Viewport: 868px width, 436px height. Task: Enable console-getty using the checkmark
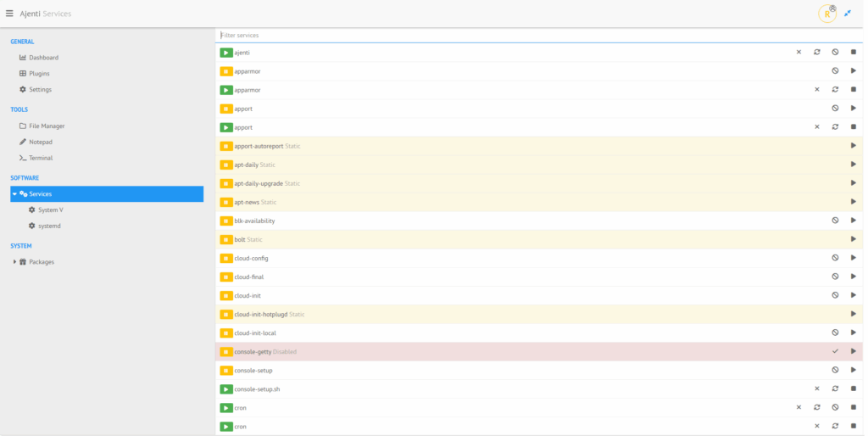pyautogui.click(x=835, y=351)
